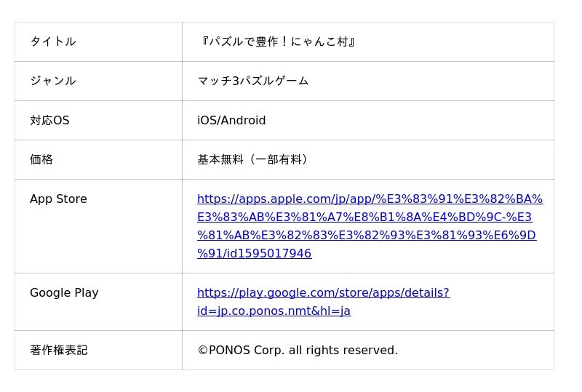Click the "著作権表記" label cell
582x392 pixels.
(x=58, y=350)
